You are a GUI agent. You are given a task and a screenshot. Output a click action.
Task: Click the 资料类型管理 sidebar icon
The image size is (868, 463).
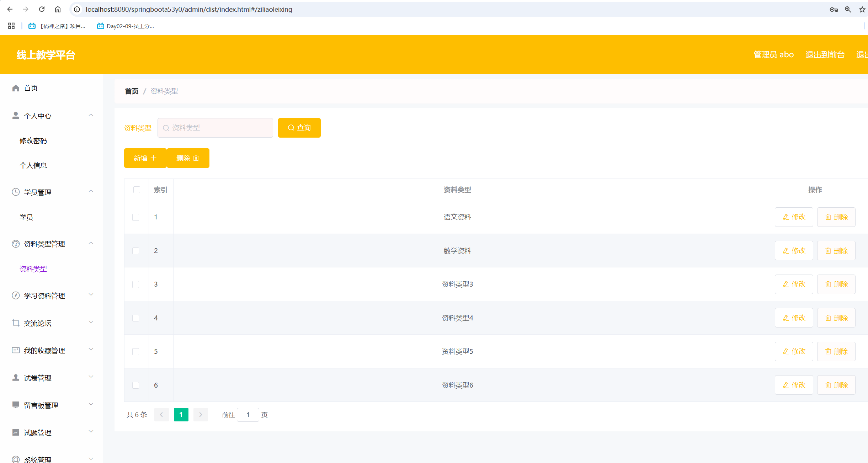pos(16,244)
